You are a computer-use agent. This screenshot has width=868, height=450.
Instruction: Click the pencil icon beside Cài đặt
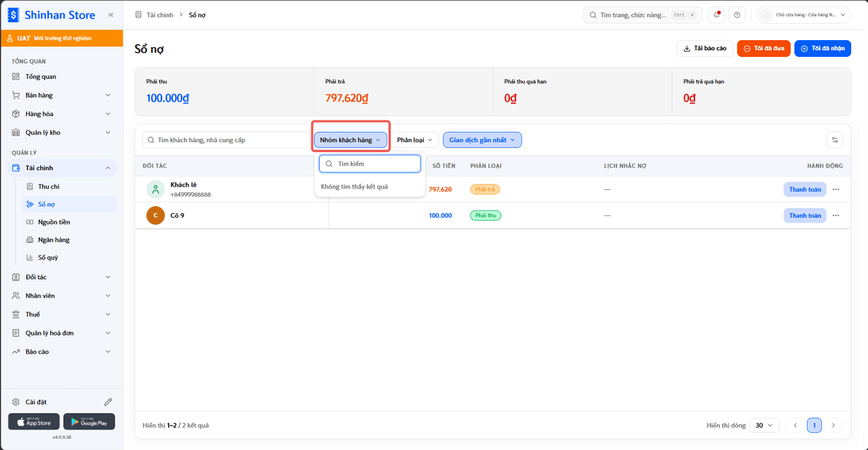tap(108, 402)
